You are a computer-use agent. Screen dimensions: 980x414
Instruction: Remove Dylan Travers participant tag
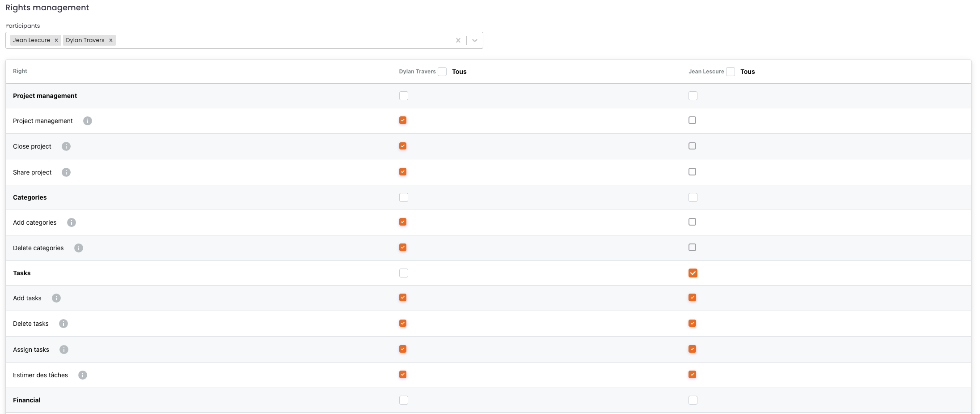tap(111, 40)
